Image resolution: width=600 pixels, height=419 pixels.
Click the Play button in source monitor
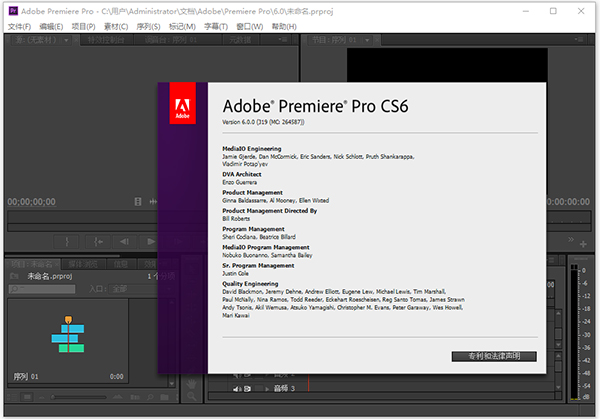coord(148,241)
